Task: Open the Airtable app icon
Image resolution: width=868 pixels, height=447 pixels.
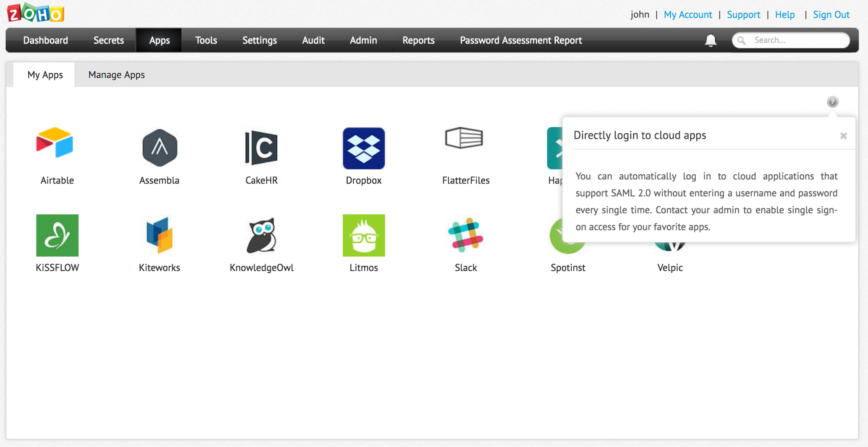Action: click(x=55, y=144)
